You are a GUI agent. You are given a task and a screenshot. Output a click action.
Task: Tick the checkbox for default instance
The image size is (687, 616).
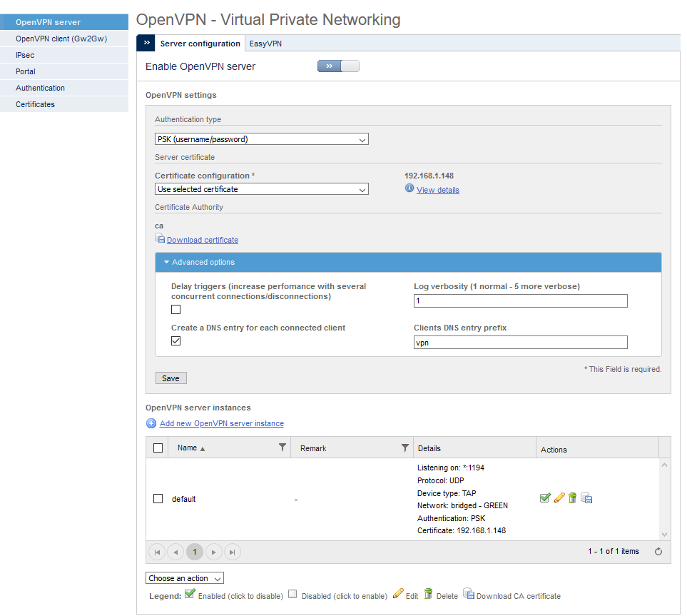click(158, 498)
